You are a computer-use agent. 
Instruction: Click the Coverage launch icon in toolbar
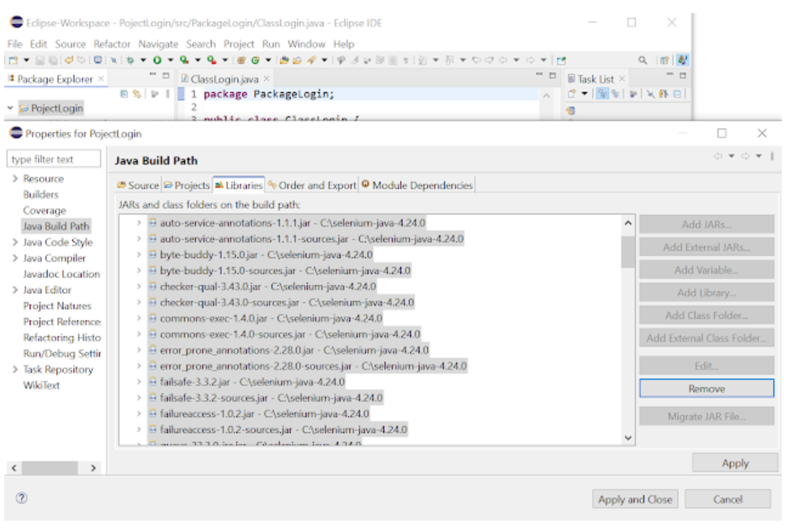pyautogui.click(x=184, y=60)
